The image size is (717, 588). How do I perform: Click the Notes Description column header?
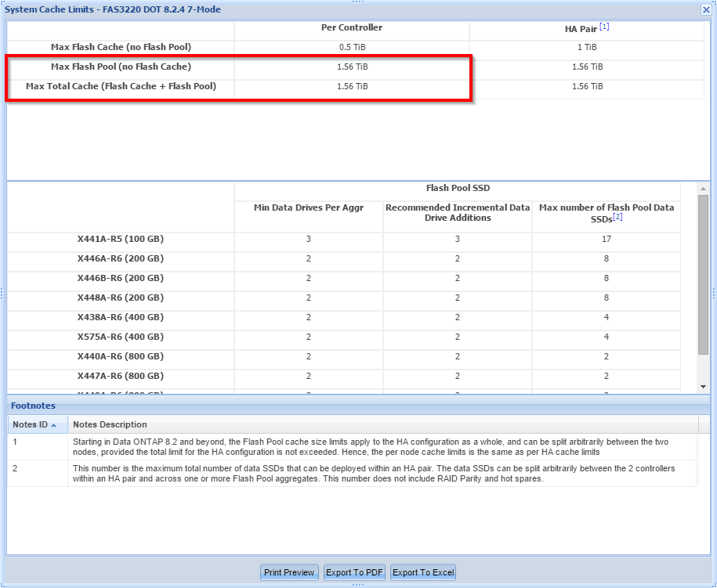(110, 424)
